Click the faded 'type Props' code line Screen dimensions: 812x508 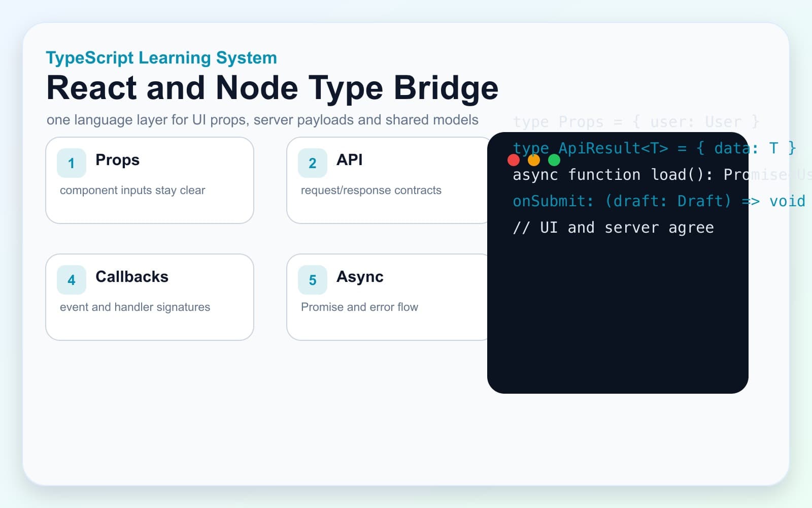(x=636, y=122)
